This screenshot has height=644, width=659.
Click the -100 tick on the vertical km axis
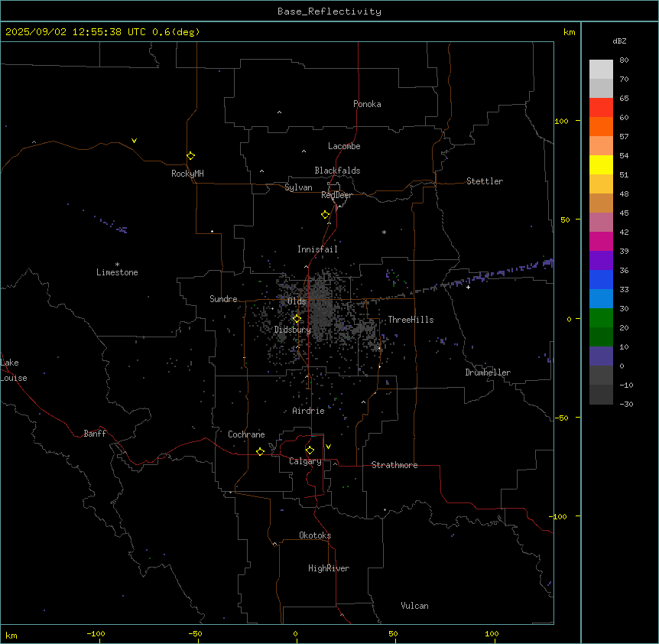[x=559, y=516]
